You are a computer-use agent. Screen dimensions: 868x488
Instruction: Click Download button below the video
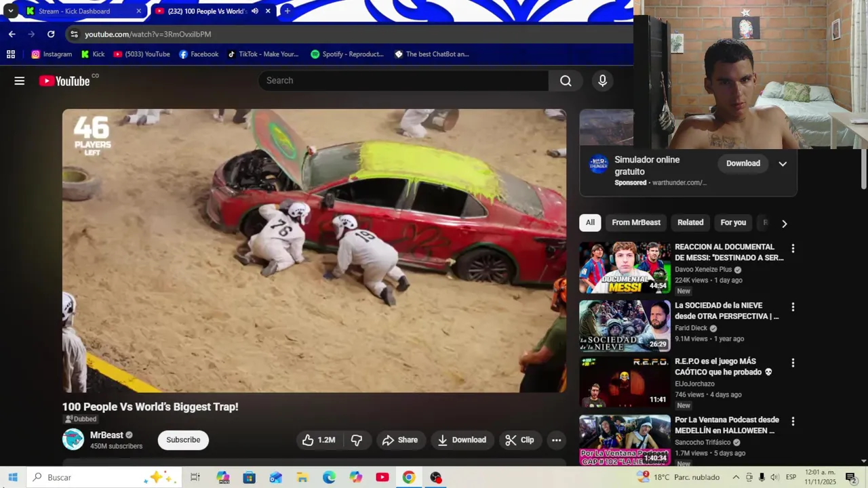pos(462,440)
